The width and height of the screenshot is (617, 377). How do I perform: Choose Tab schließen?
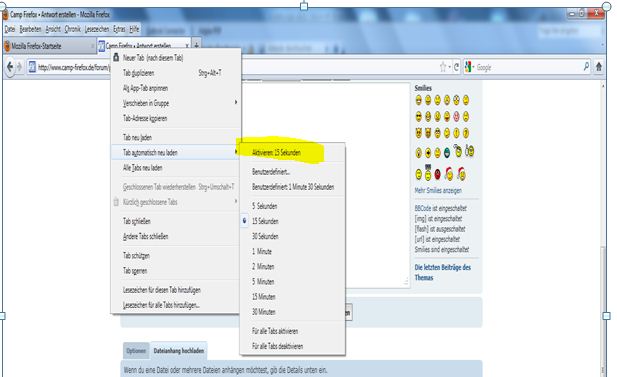point(175,221)
